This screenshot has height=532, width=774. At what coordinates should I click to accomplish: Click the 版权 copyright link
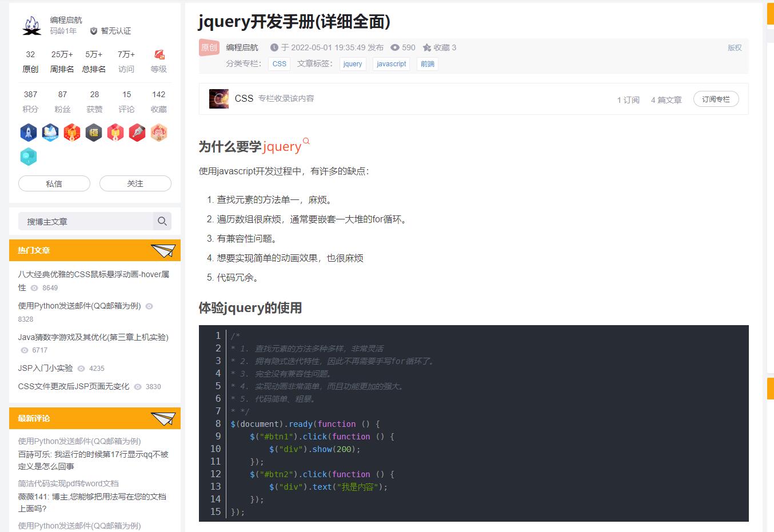(x=735, y=47)
